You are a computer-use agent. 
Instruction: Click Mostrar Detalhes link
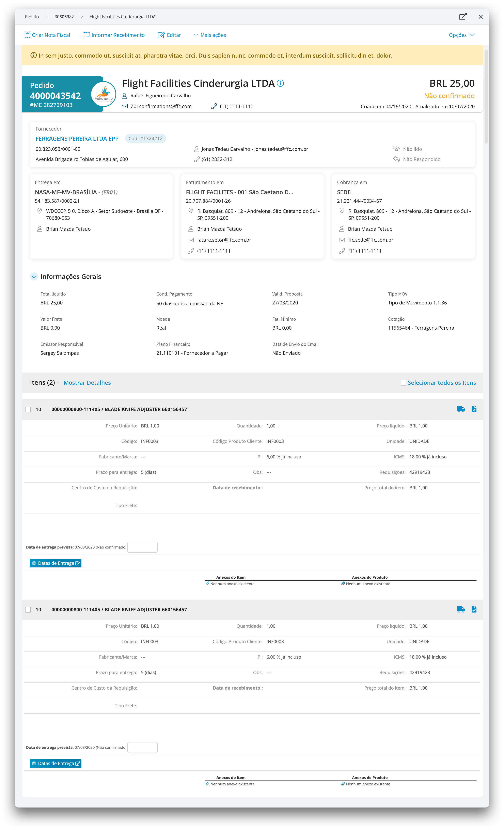(x=87, y=382)
